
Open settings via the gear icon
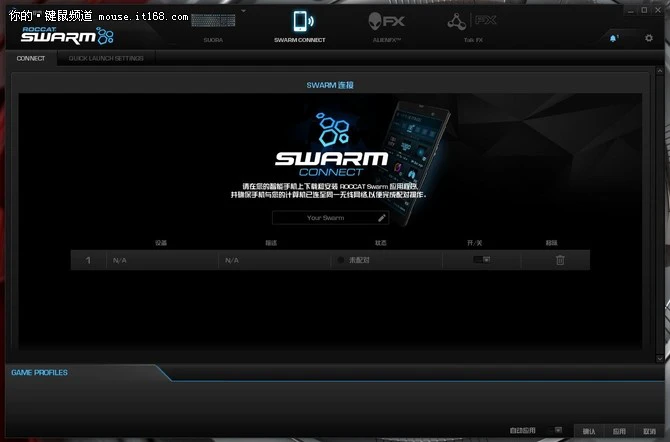coord(649,38)
